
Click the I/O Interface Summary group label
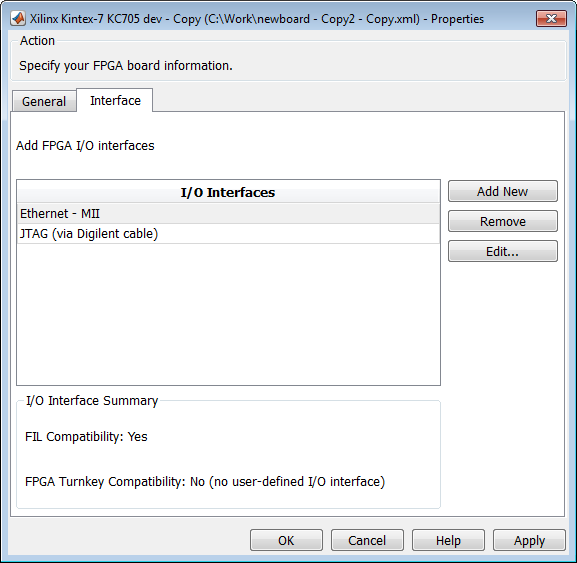[92, 400]
